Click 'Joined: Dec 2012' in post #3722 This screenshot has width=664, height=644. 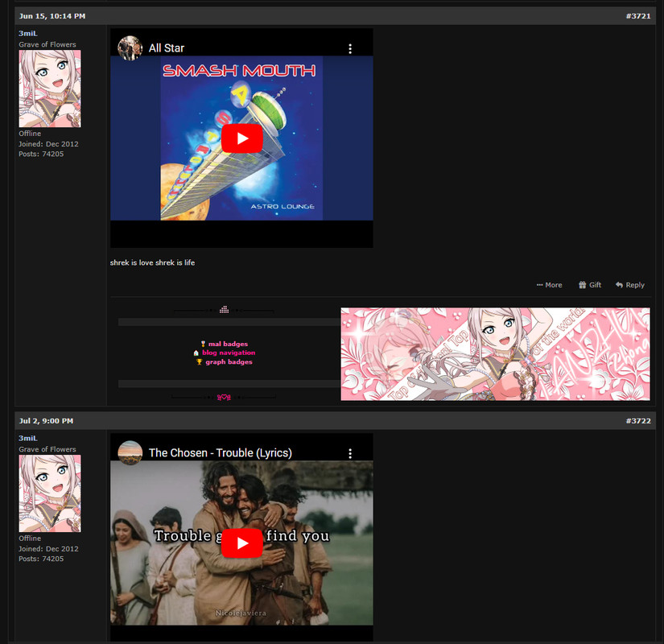pyautogui.click(x=48, y=549)
